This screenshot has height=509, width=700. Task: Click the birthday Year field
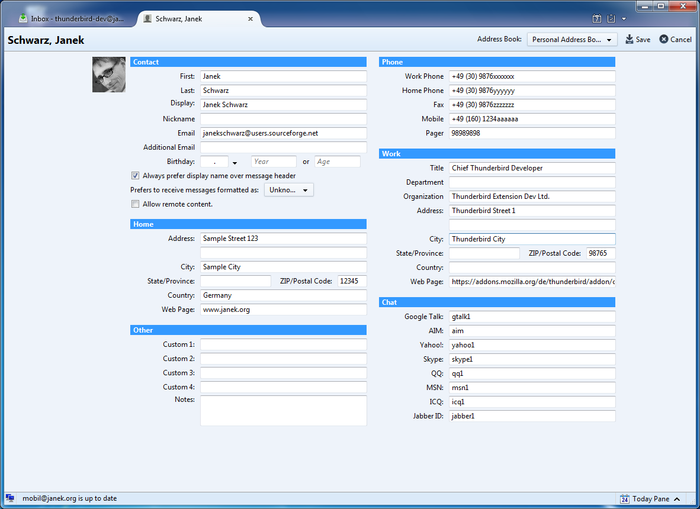point(274,162)
